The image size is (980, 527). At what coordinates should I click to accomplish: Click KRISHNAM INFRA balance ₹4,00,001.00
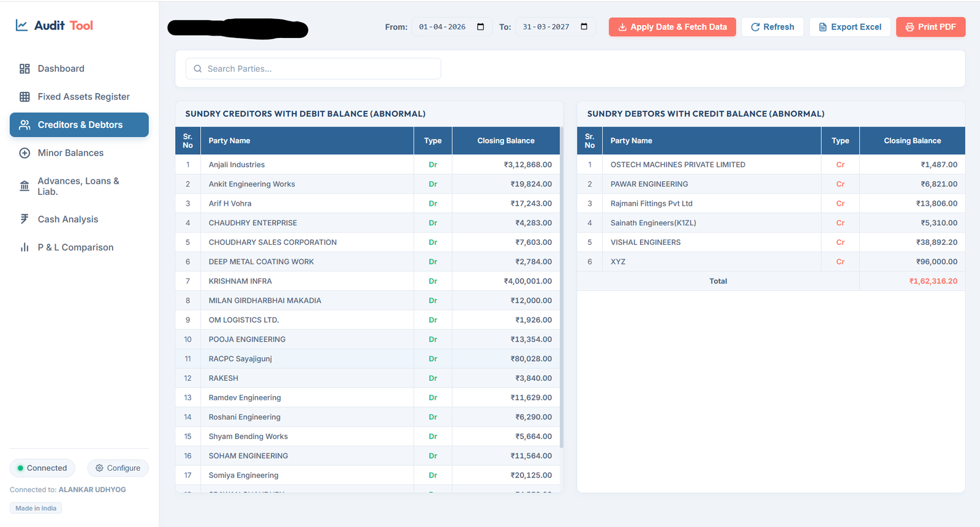tap(527, 281)
